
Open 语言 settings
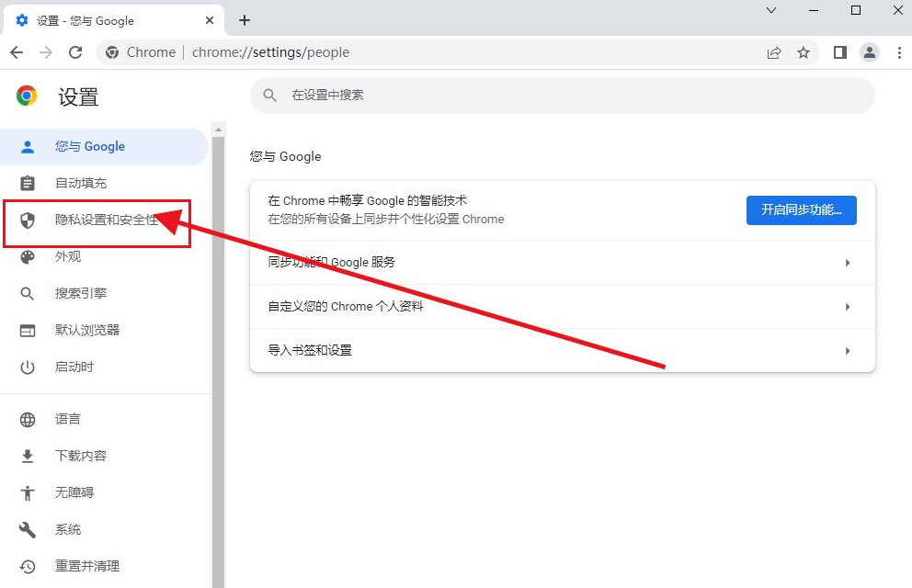point(105,419)
